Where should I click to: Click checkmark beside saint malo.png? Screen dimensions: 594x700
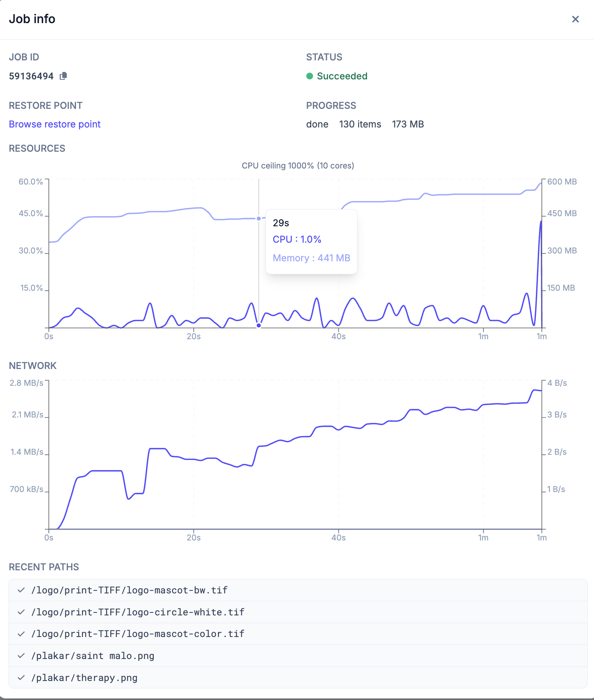(x=21, y=655)
